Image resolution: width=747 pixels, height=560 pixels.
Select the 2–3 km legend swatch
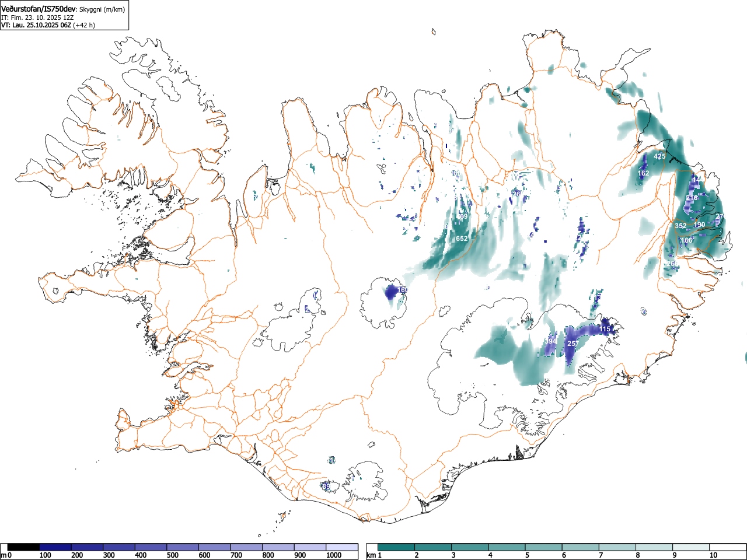[433, 547]
